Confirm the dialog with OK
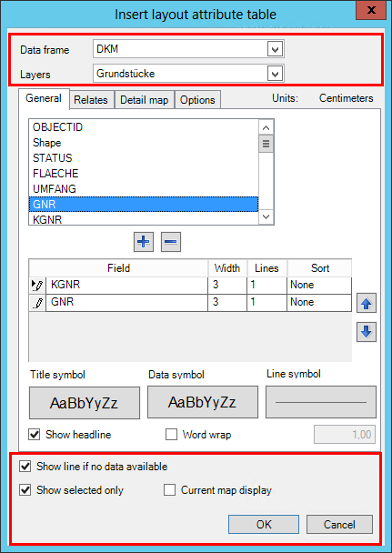392x553 pixels. (x=264, y=525)
